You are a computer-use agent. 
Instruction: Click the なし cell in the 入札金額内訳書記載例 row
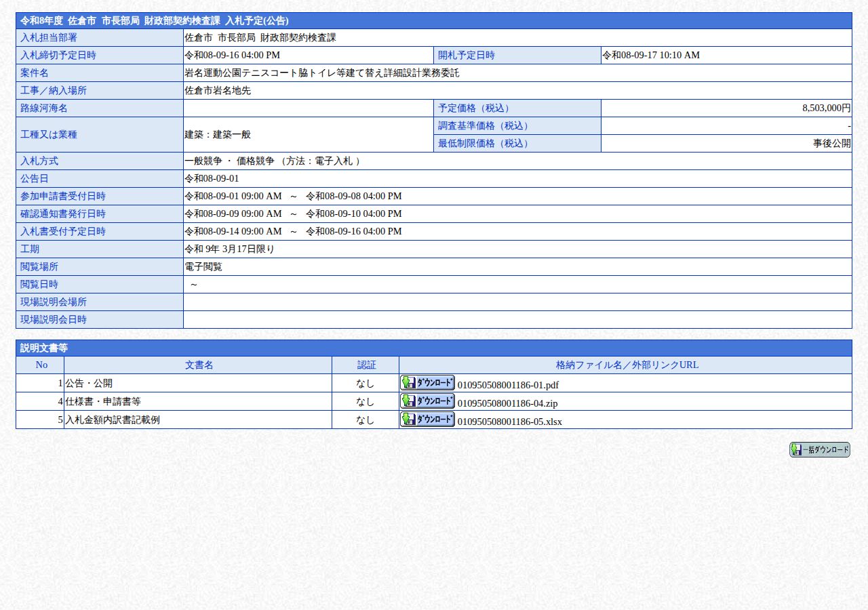pyautogui.click(x=365, y=420)
